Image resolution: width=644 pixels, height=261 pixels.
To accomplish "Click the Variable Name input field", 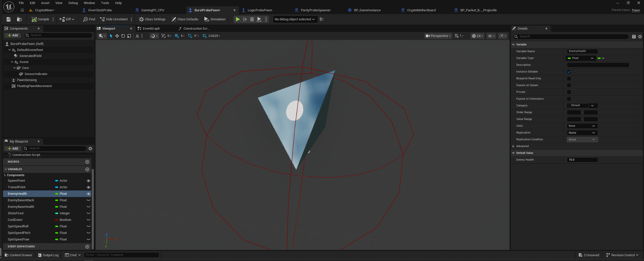I will pyautogui.click(x=582, y=51).
